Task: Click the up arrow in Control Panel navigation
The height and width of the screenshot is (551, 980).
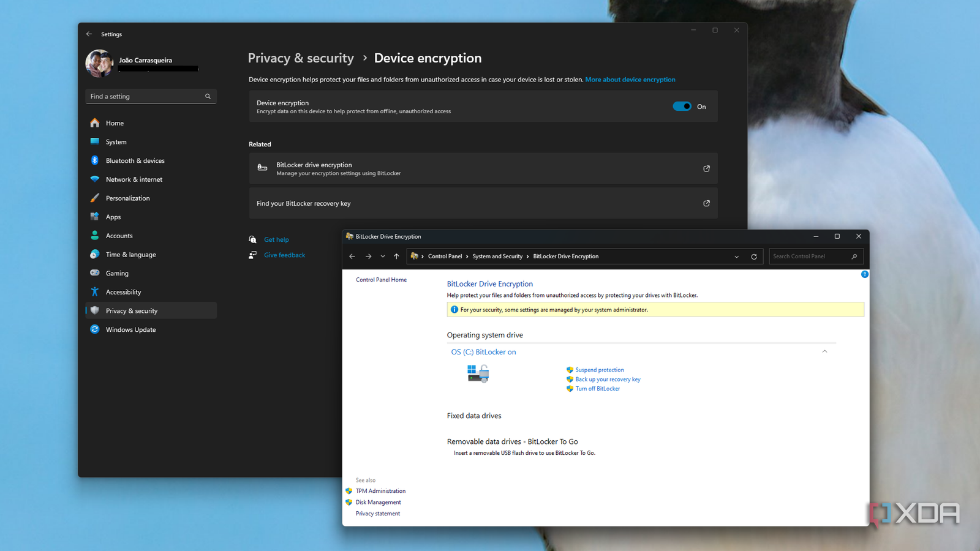Action: [x=396, y=257]
